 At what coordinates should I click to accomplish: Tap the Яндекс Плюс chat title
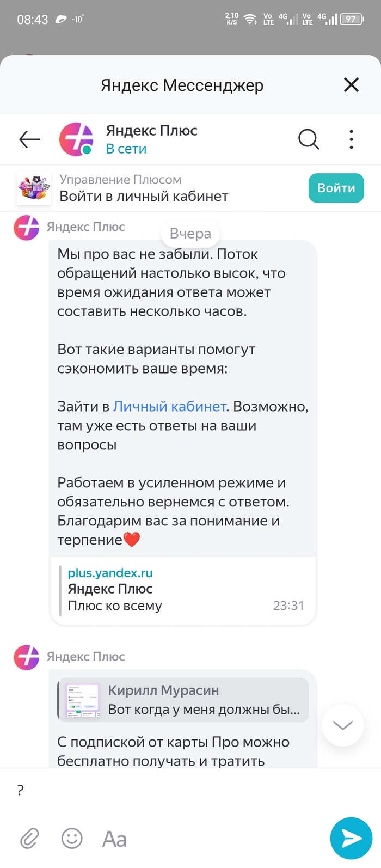click(x=151, y=131)
